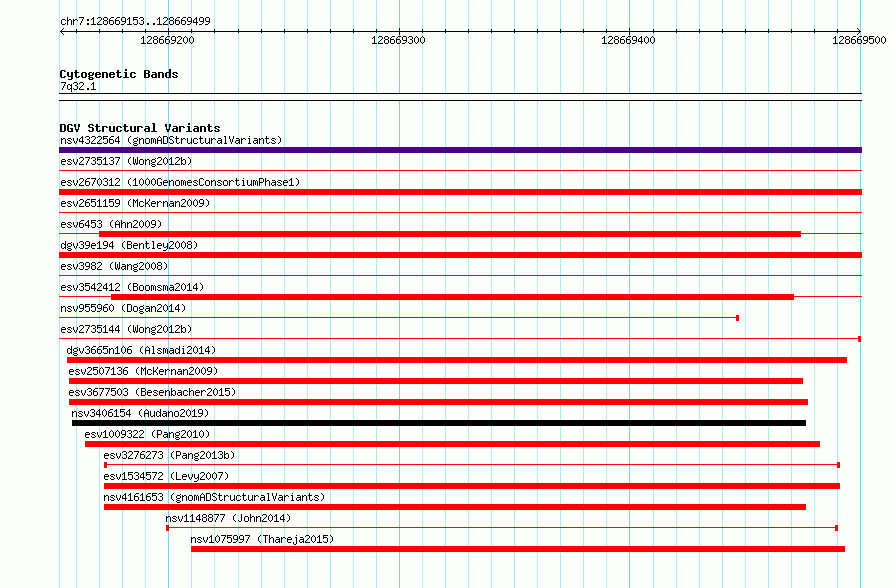Select the black nsv3406154 variant bar
The image size is (890, 588).
(x=439, y=423)
